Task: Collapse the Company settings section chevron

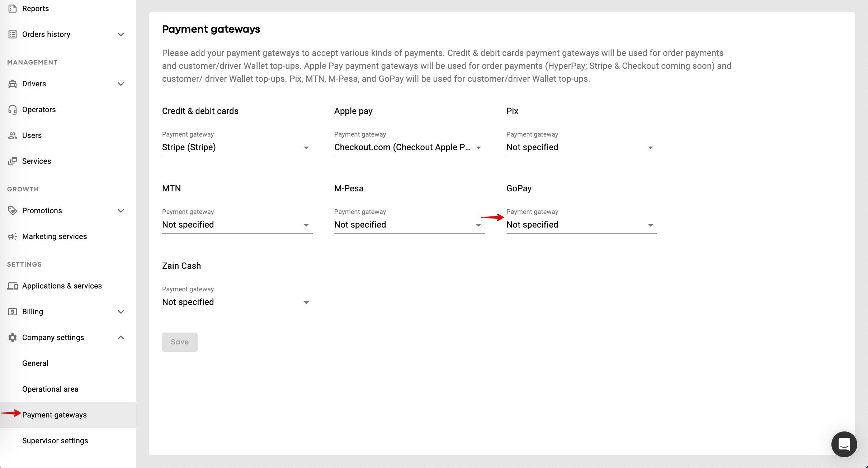Action: (121, 338)
